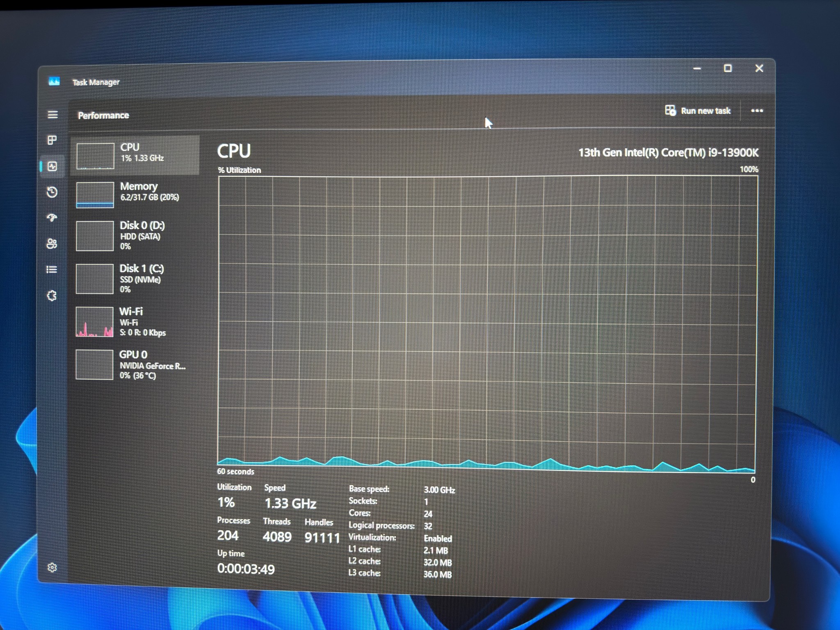840x630 pixels.
Task: Open the App history page icon
Action: [52, 192]
